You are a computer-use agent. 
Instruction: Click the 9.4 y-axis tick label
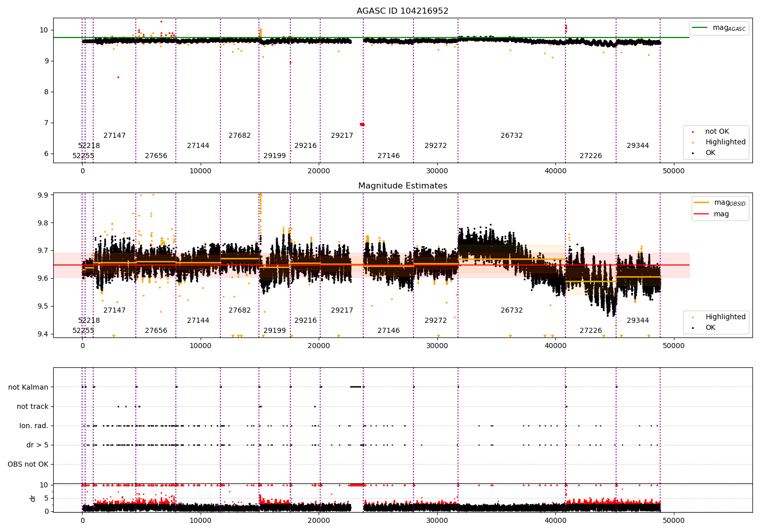[43, 334]
